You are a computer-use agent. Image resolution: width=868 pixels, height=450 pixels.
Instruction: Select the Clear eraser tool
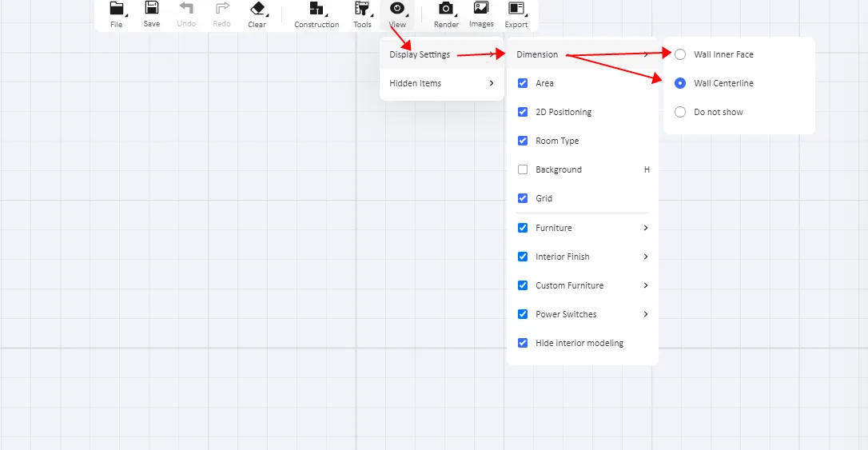(x=257, y=10)
